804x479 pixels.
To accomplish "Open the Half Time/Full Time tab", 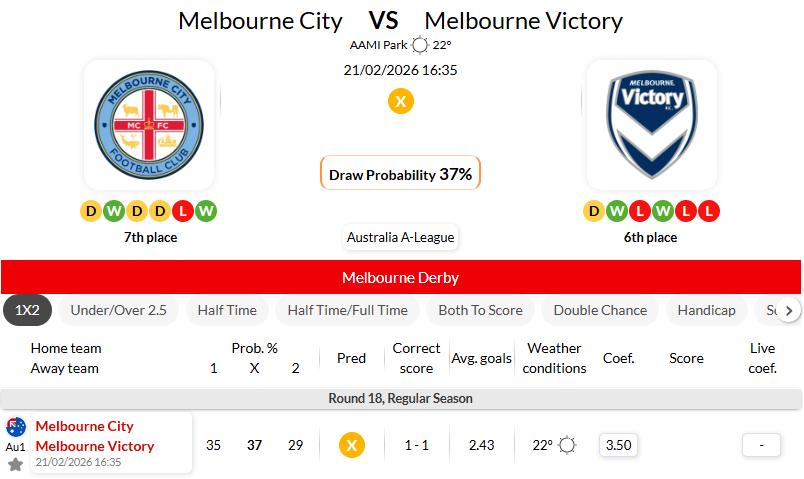I will (347, 310).
